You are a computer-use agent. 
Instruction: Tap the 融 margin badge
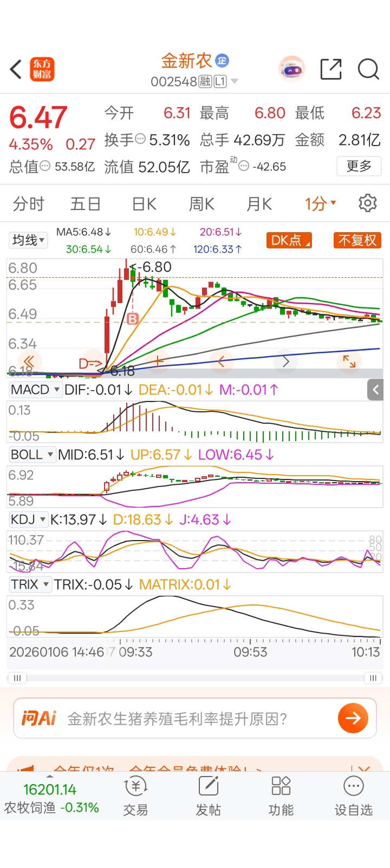point(205,81)
